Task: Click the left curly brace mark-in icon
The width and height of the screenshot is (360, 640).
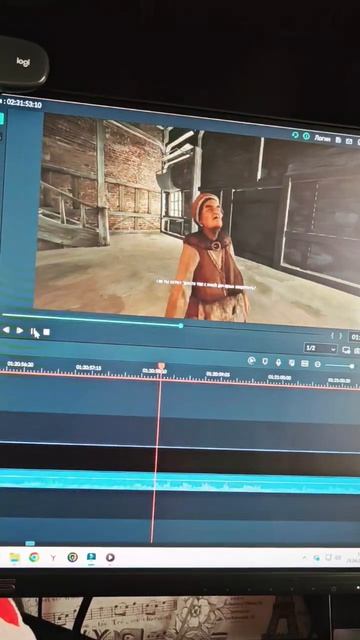Action: coord(332,336)
